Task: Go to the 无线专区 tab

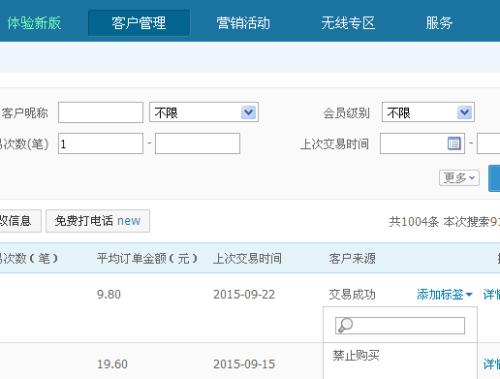Action: click(348, 23)
